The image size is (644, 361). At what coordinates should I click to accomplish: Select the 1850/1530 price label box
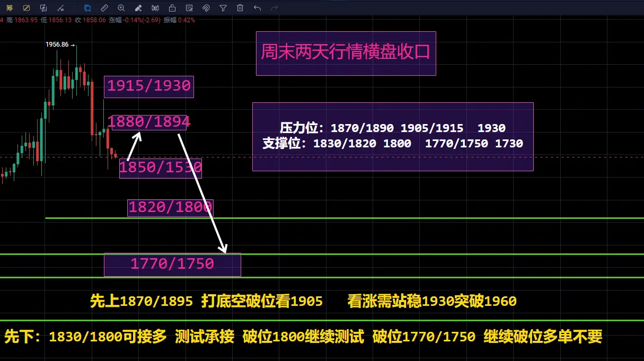[161, 168]
